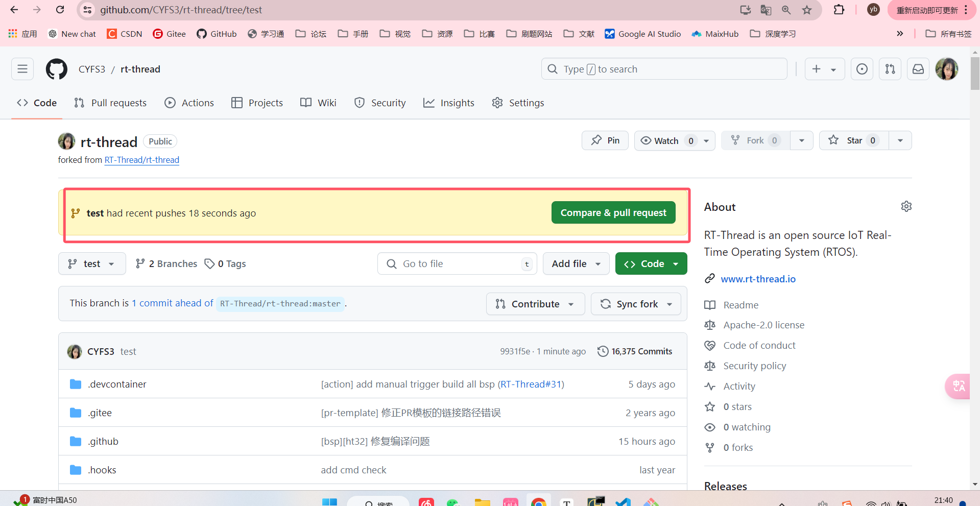Click the GitHub Octocat logo
Viewport: 980px width, 506px height.
coord(57,69)
